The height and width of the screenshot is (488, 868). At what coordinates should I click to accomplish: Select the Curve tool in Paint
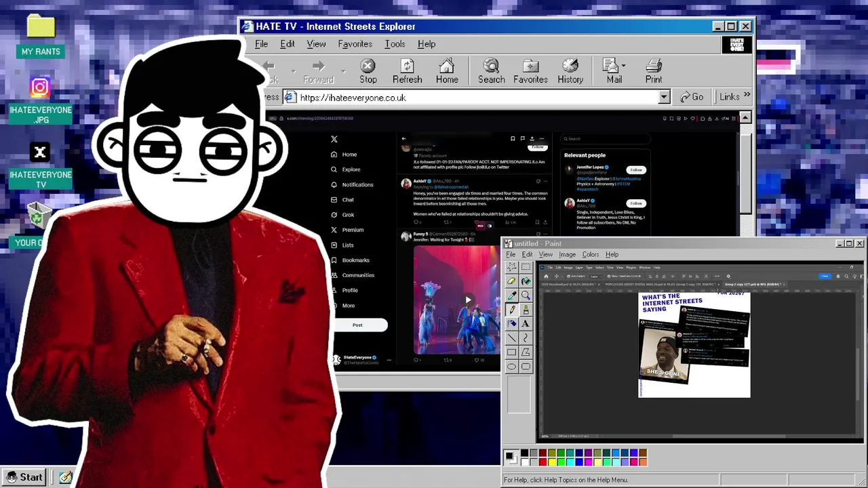[x=526, y=338]
